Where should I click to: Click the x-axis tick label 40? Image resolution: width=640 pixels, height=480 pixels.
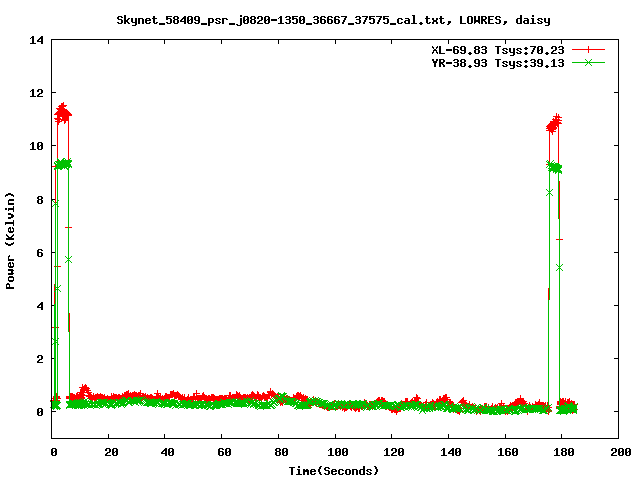click(167, 452)
